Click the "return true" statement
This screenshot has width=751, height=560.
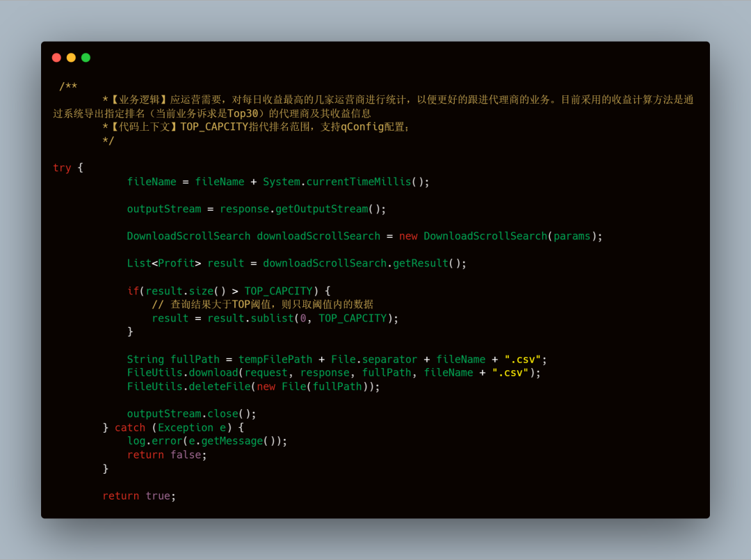139,496
